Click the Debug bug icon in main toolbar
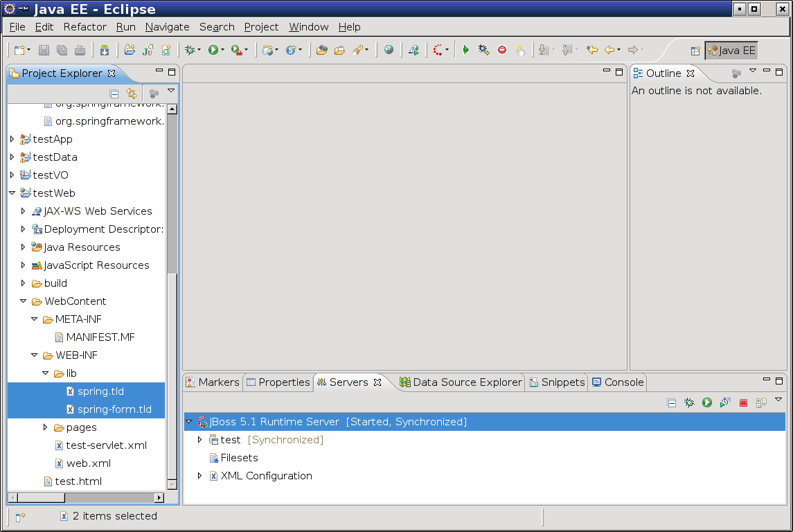 [190, 50]
